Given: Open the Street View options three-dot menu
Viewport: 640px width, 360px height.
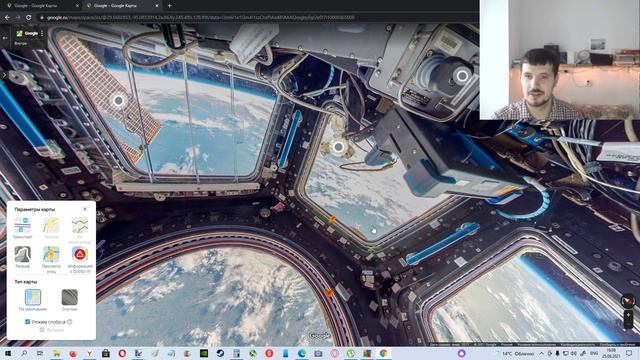Looking at the screenshot, I should point(42,33).
